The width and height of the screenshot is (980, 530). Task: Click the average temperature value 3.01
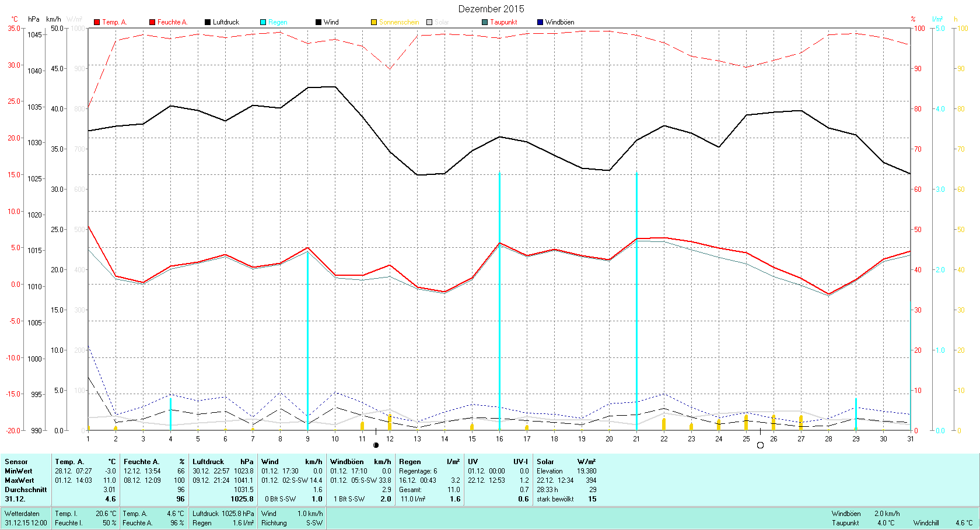[110, 490]
